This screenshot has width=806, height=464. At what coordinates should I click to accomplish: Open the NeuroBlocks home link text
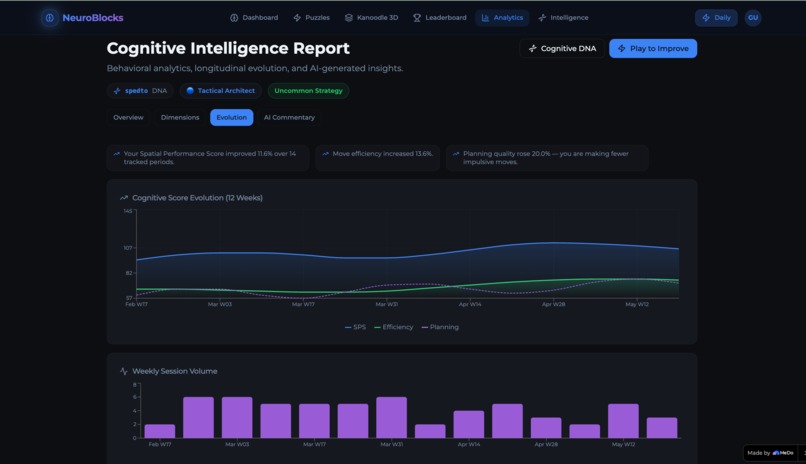93,17
